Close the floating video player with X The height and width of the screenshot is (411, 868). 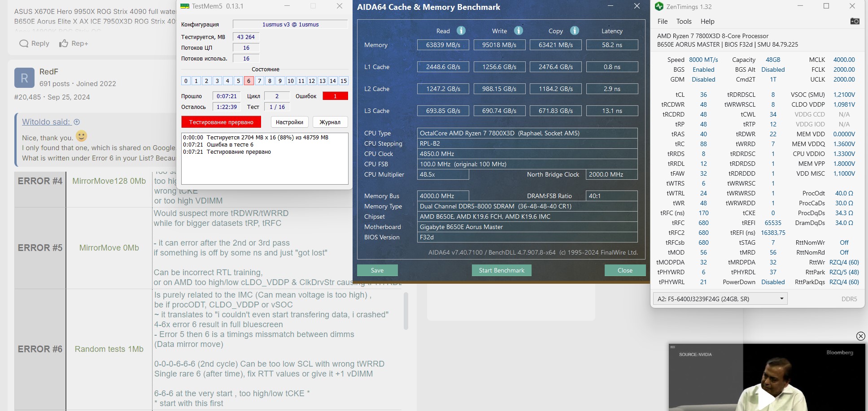point(860,336)
